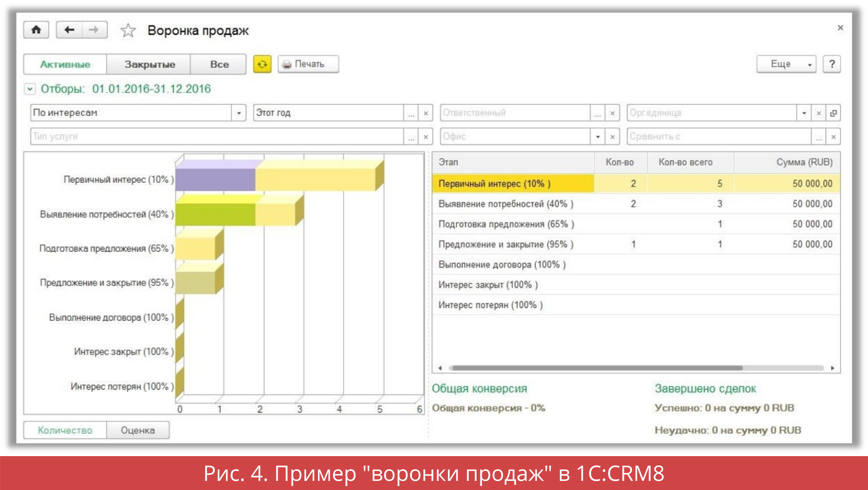
Task: Add to favorites with the star icon
Action: click(x=128, y=30)
